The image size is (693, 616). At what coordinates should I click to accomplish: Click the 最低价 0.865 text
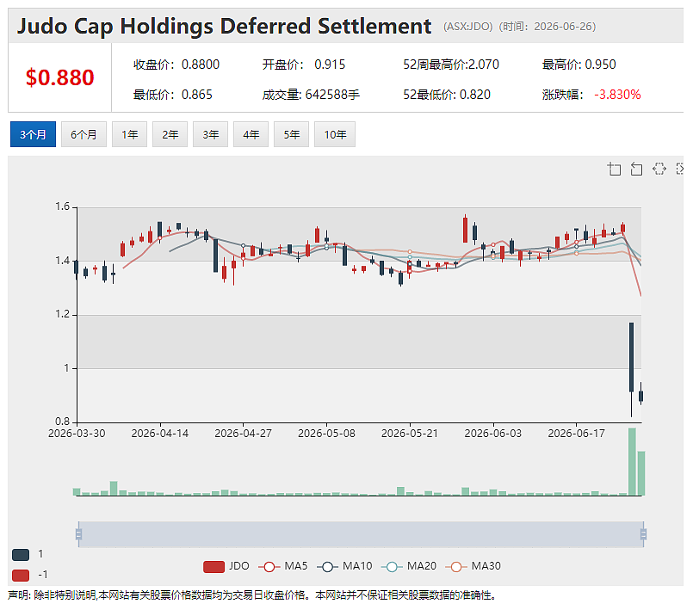click(x=173, y=95)
